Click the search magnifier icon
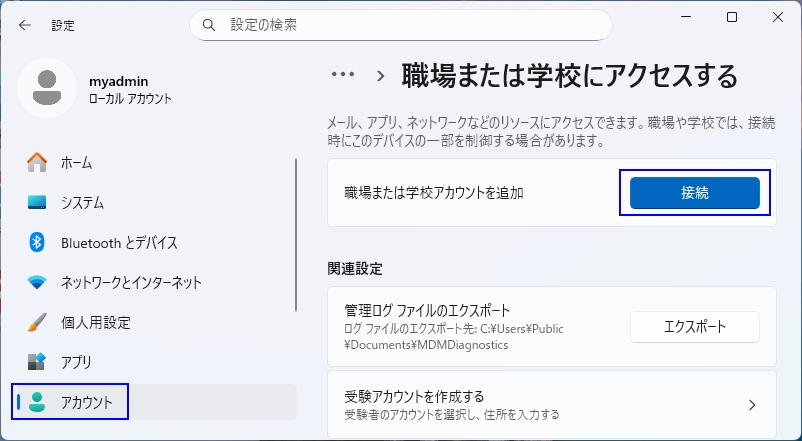Image resolution: width=802 pixels, height=441 pixels. [x=209, y=24]
